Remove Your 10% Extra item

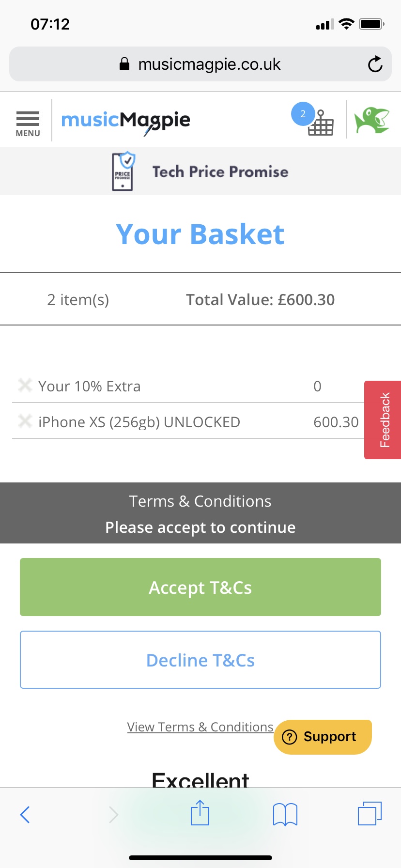25,386
